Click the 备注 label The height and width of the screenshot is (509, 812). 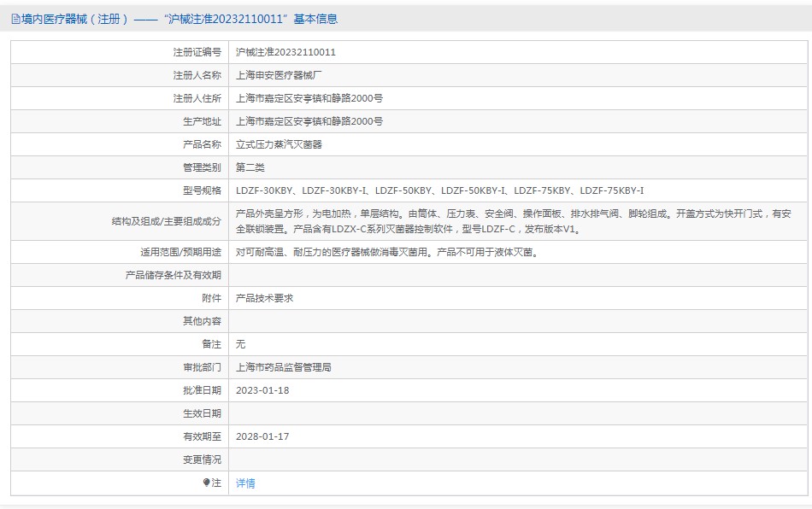[211, 344]
